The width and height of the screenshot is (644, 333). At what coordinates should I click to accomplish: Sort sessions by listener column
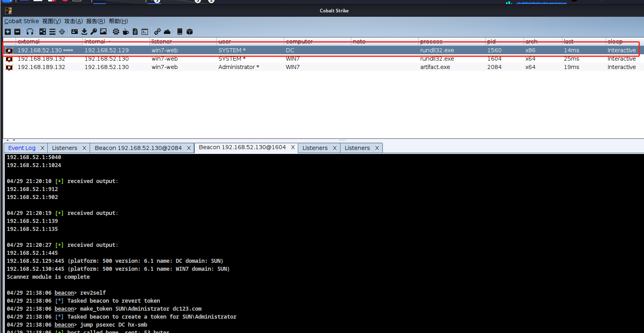point(183,41)
